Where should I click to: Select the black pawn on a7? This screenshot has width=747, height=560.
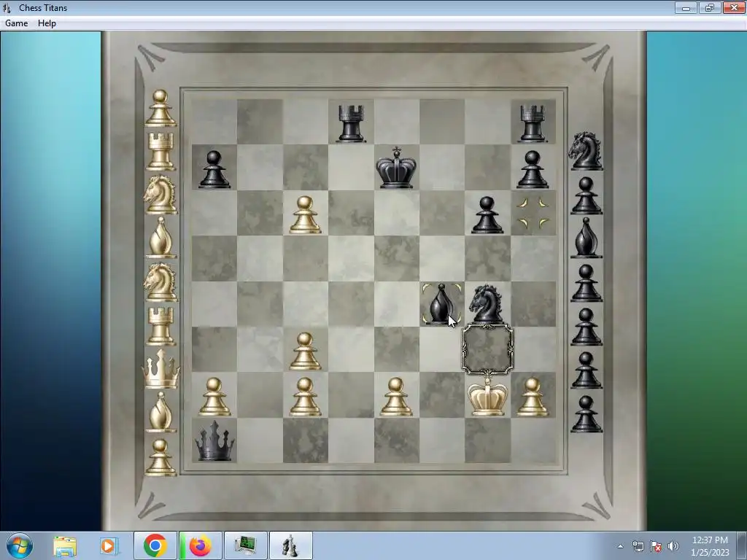(x=214, y=169)
